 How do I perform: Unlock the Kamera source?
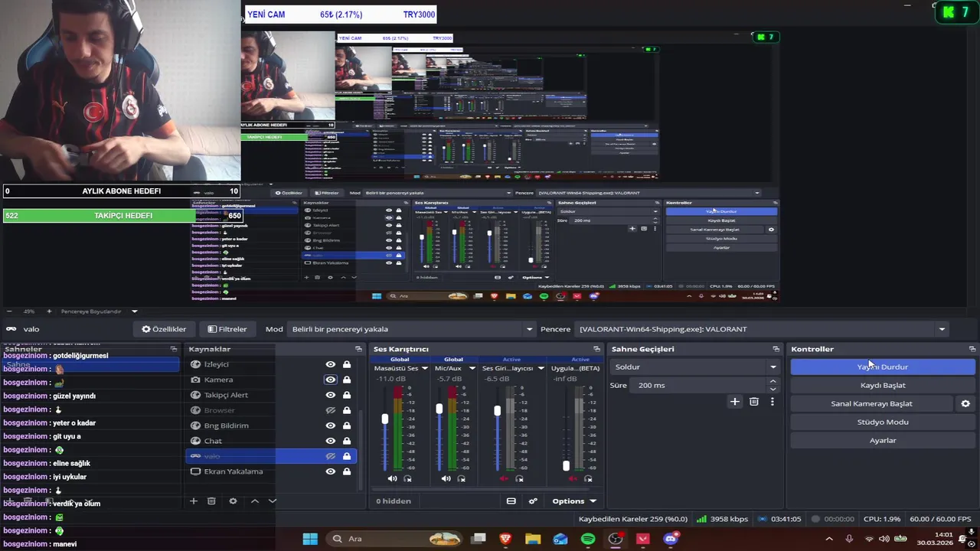pyautogui.click(x=347, y=380)
